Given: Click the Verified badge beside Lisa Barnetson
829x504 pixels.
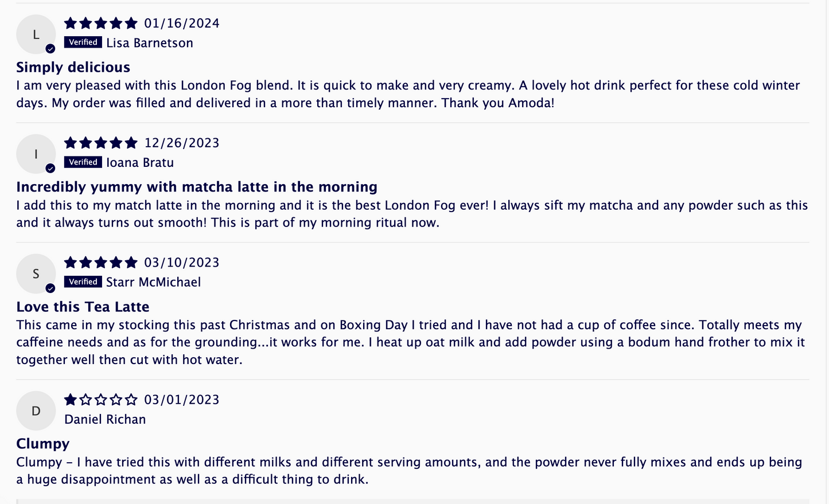Looking at the screenshot, I should pyautogui.click(x=83, y=42).
